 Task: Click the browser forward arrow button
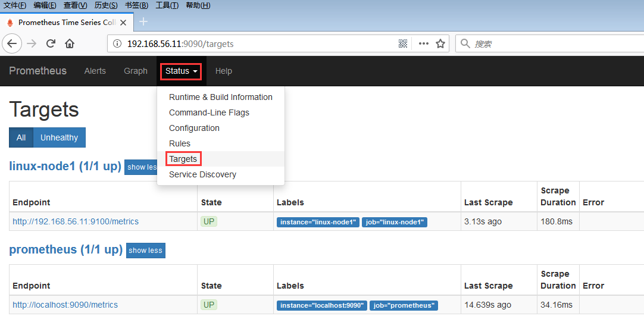click(32, 43)
